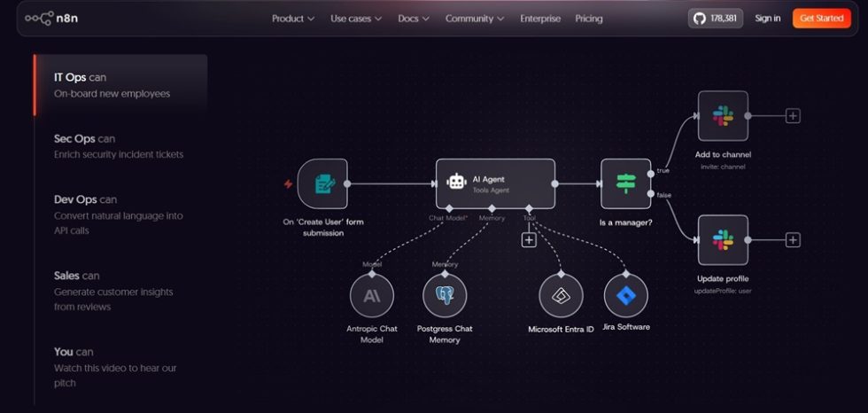Select the AI Agent robot icon
Image resolution: width=868 pixels, height=413 pixels.
coord(456,181)
